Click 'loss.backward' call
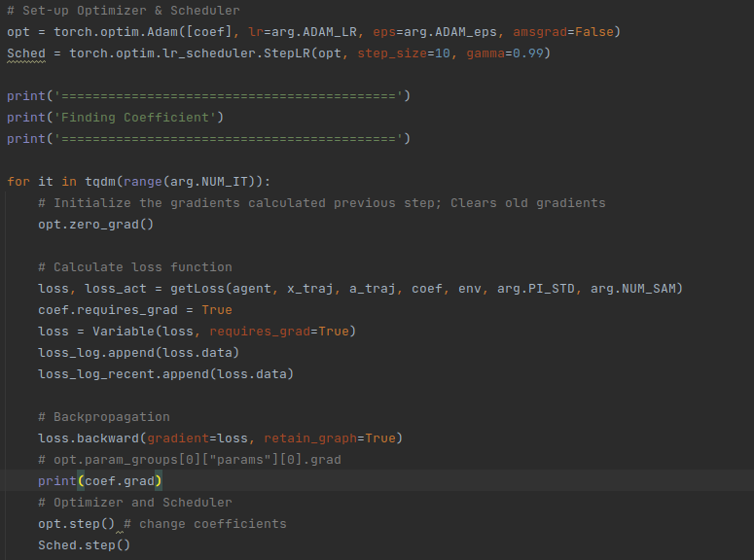Screen dimensions: 754x560 coord(89,438)
